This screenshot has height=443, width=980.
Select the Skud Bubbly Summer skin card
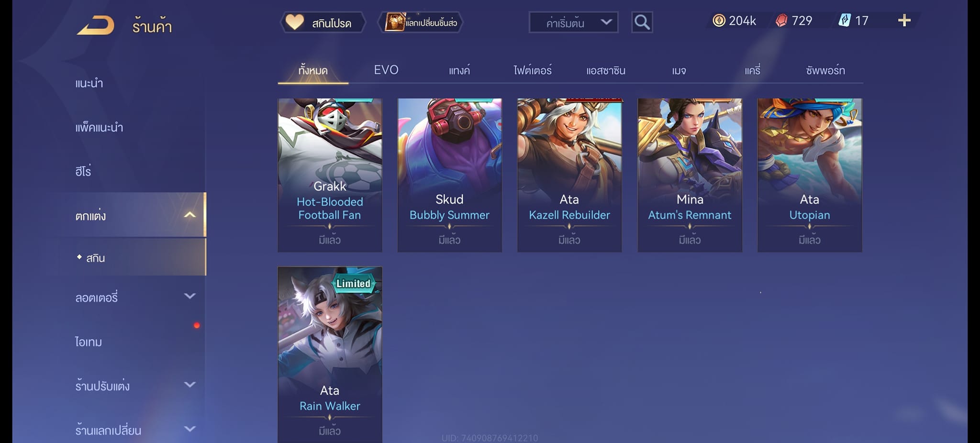point(449,175)
